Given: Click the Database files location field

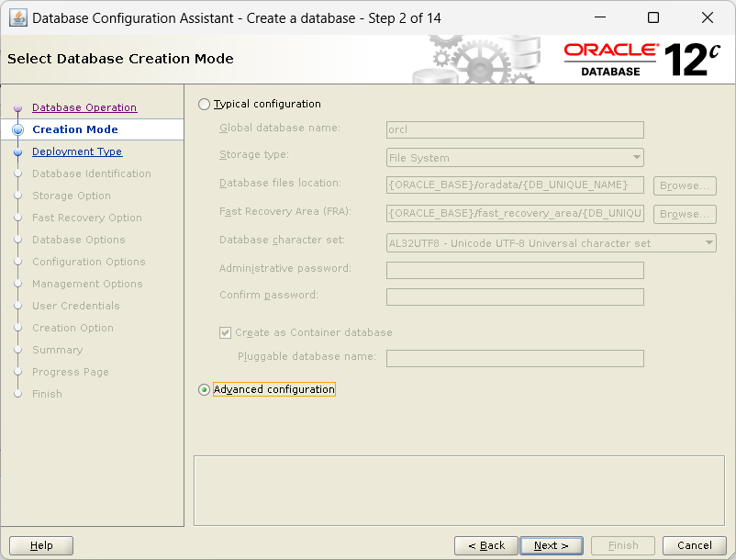Looking at the screenshot, I should pyautogui.click(x=515, y=185).
